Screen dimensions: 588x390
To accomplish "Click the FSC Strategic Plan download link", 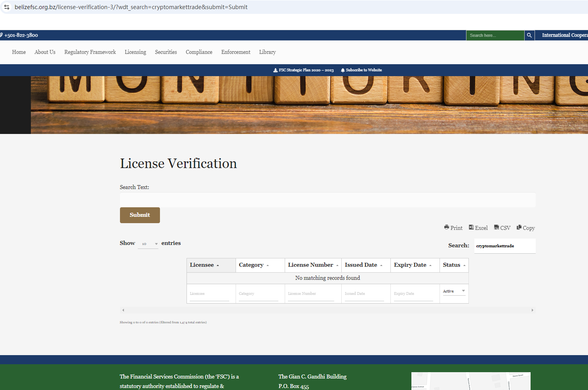I will tap(304, 70).
